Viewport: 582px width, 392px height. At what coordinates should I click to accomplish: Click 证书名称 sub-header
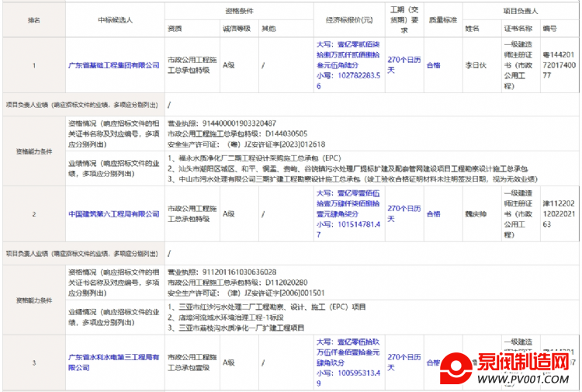[x=518, y=29]
